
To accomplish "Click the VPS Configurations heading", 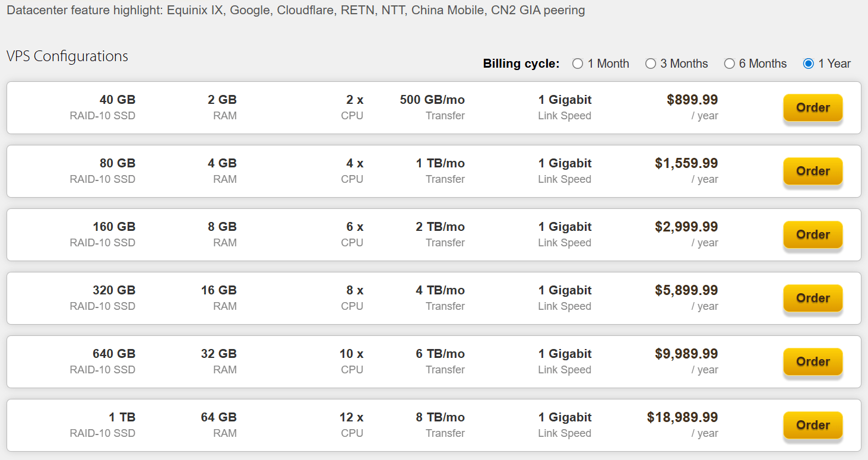I will (67, 56).
